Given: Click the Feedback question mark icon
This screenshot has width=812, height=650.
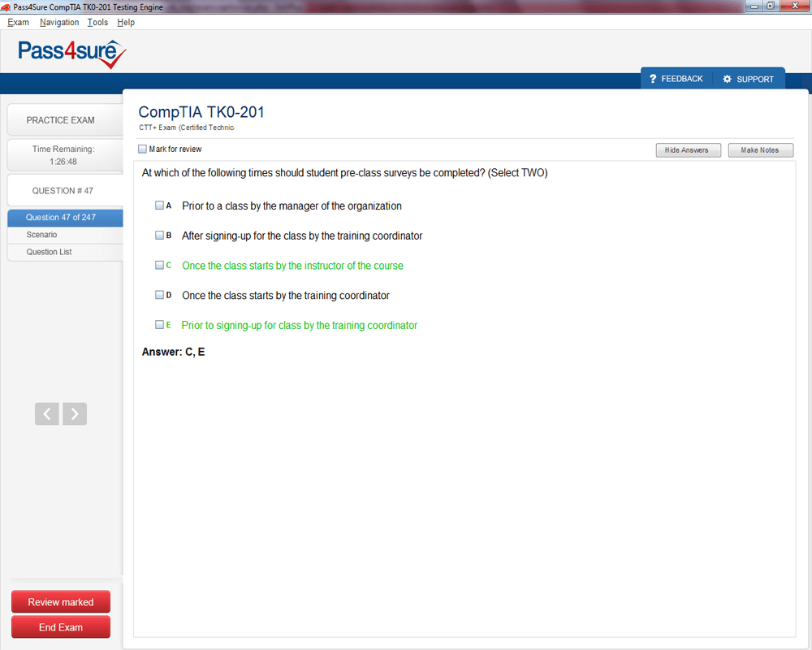Looking at the screenshot, I should 653,79.
